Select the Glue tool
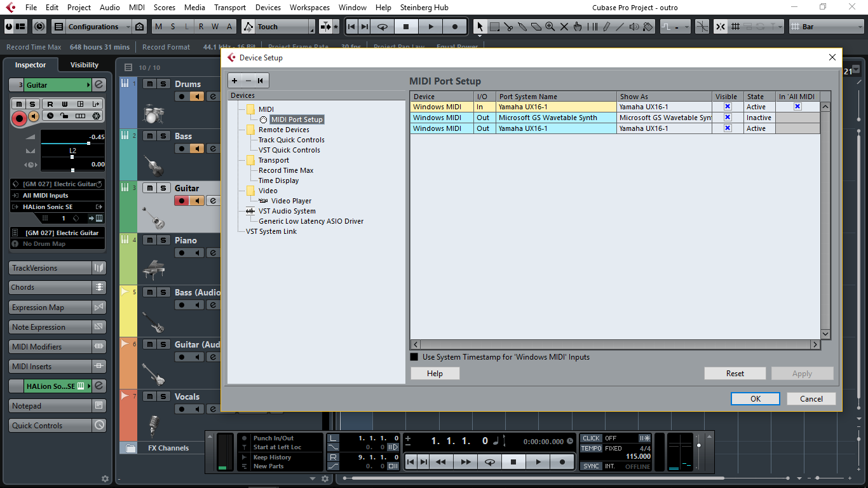Viewport: 868px width, 488px height. pyautogui.click(x=522, y=27)
